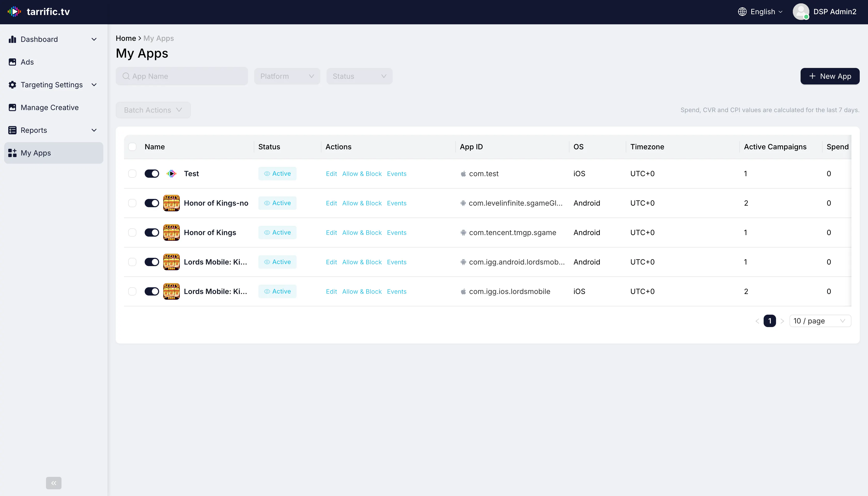Image resolution: width=868 pixels, height=496 pixels.
Task: Toggle the switch for com.igg.android.lordsmob app
Action: pyautogui.click(x=152, y=262)
